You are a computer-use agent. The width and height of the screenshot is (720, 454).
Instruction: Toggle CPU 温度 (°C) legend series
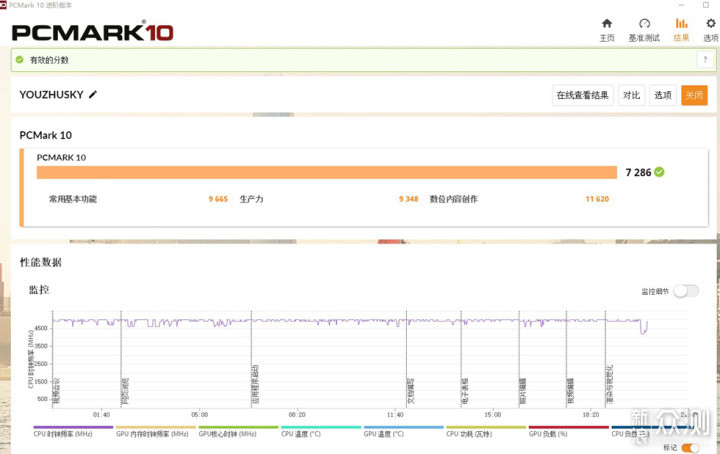[x=321, y=432]
